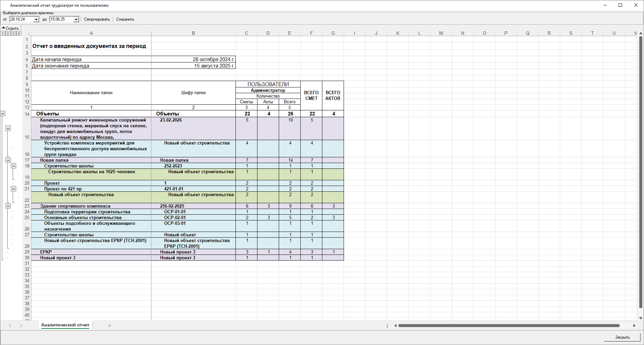The width and height of the screenshot is (644, 345).
Task: Open the start date 'от' dropdown
Action: point(36,20)
